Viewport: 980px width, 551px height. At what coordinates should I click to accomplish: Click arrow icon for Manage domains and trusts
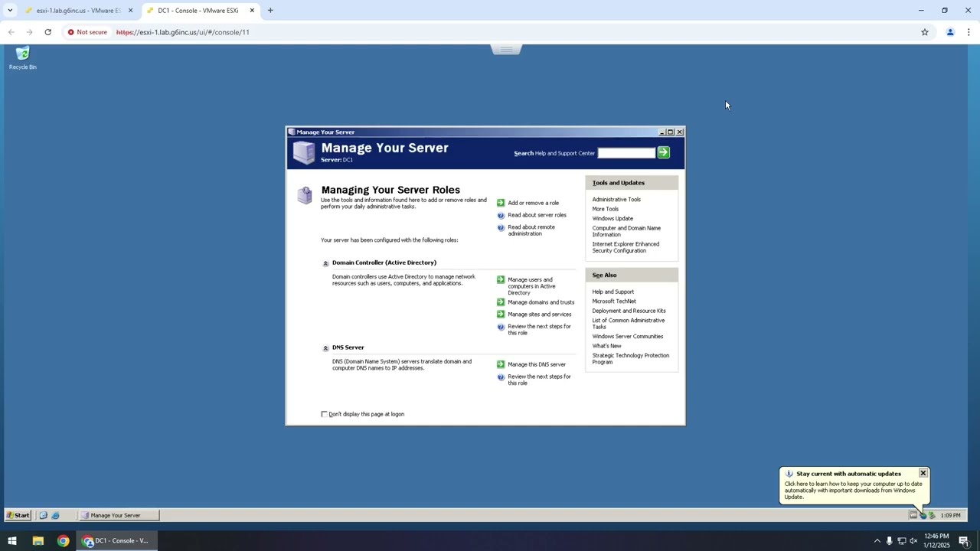pyautogui.click(x=501, y=302)
